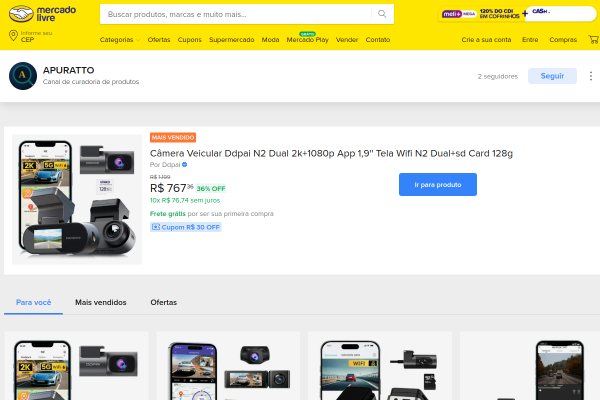
Task: Click the Cupom R$ 30 OFF tag
Action: [x=186, y=227]
